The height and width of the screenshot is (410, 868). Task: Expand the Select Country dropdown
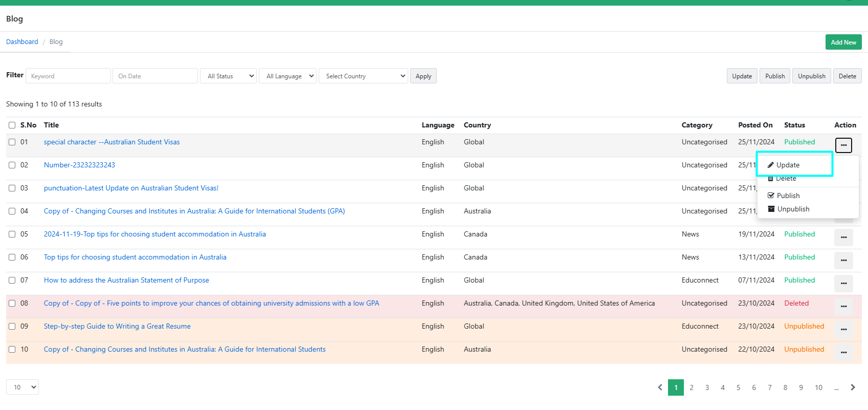coord(363,76)
